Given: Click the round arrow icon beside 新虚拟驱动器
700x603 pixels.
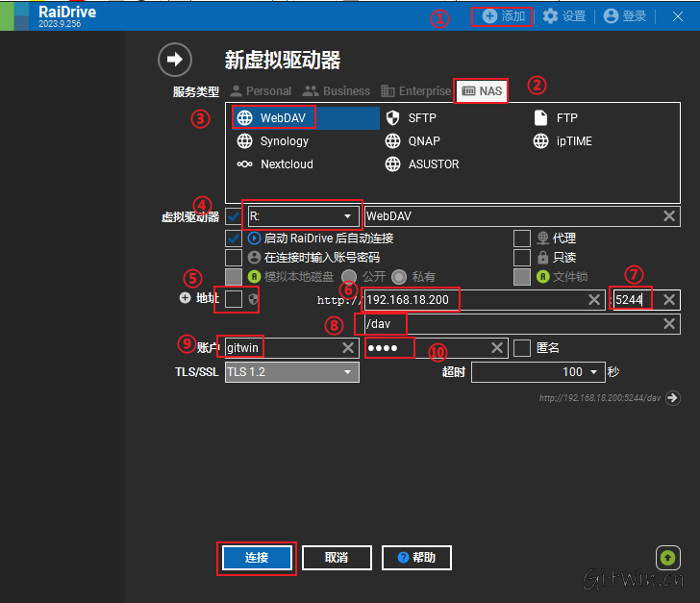Looking at the screenshot, I should point(175,60).
